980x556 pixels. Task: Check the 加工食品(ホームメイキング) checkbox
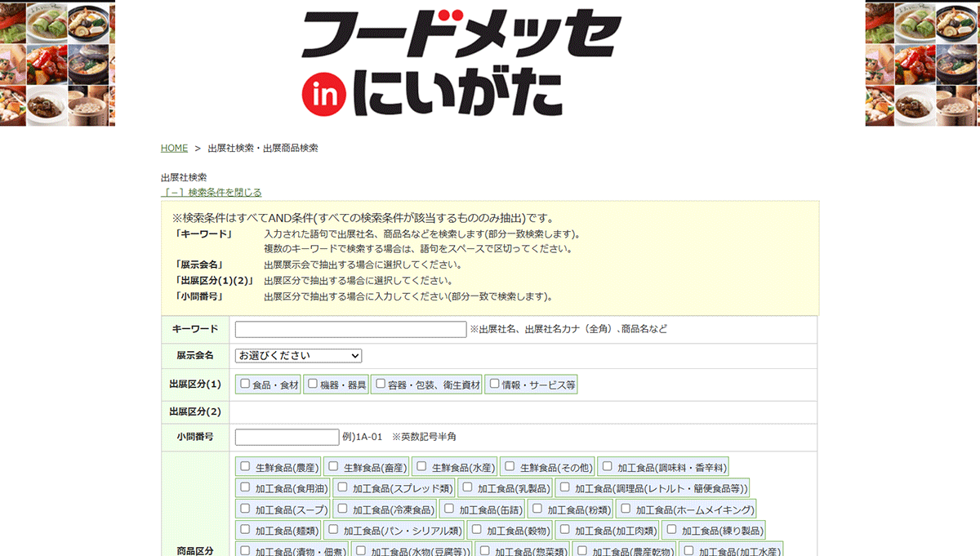(626, 509)
